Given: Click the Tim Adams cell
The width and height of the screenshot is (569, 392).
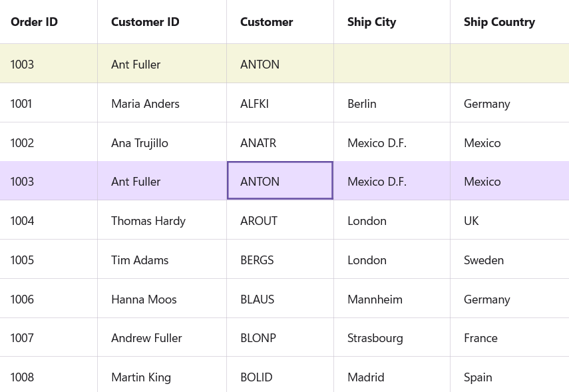Looking at the screenshot, I should pyautogui.click(x=140, y=260).
